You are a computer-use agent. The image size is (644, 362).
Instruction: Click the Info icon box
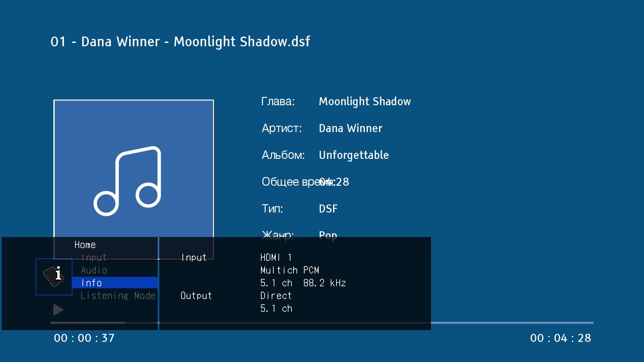click(54, 277)
